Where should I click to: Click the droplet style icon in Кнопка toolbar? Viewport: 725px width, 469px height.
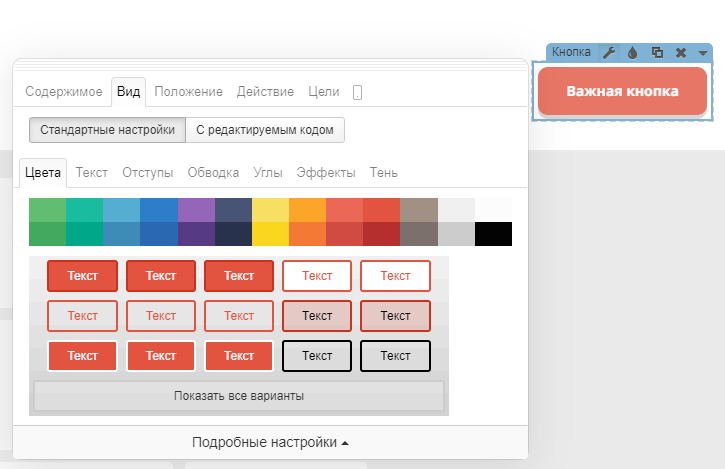click(x=632, y=52)
